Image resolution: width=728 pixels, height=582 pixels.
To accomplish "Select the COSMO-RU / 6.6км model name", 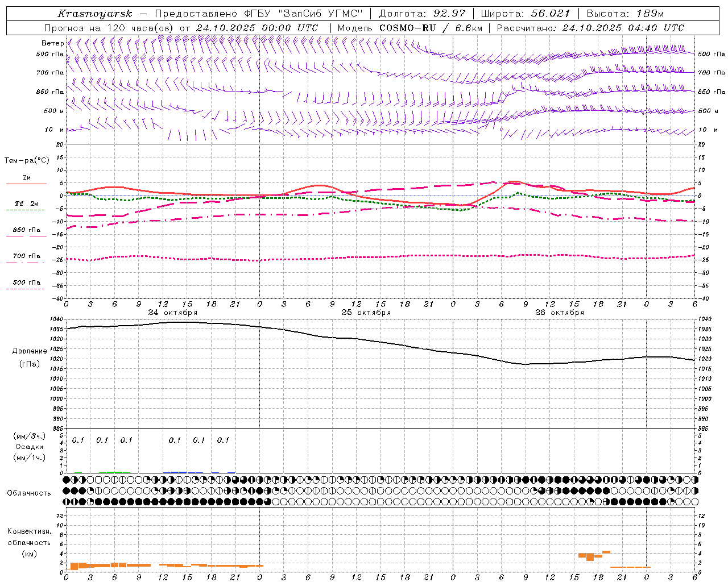I will (x=431, y=28).
